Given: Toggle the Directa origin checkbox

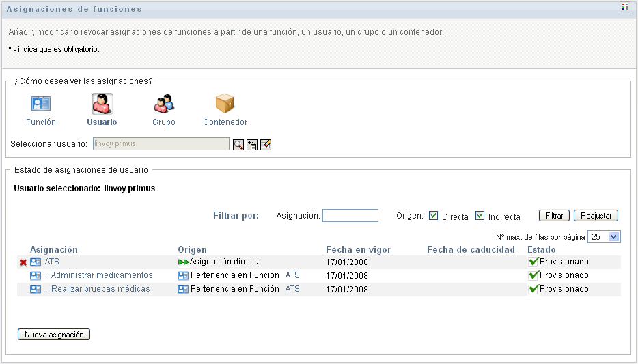Looking at the screenshot, I should pos(434,216).
